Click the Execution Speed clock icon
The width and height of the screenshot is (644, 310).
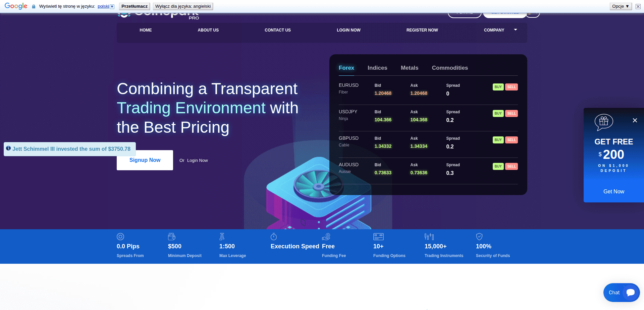(x=274, y=237)
